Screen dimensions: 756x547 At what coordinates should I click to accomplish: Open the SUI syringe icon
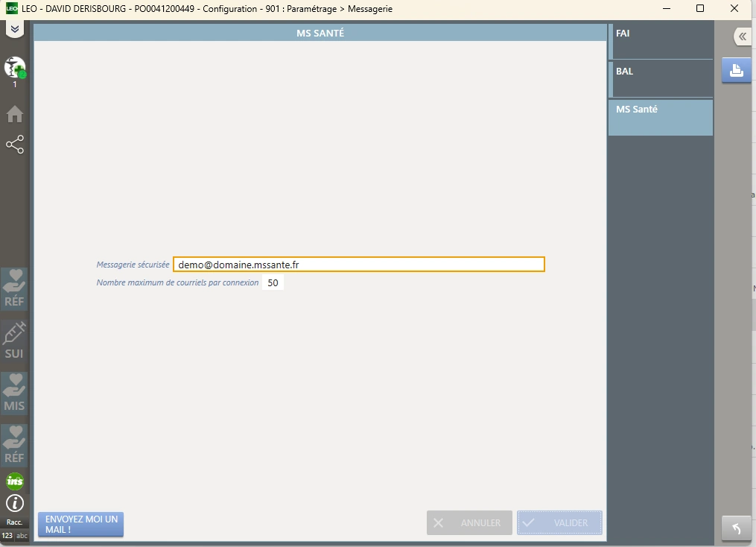point(14,341)
